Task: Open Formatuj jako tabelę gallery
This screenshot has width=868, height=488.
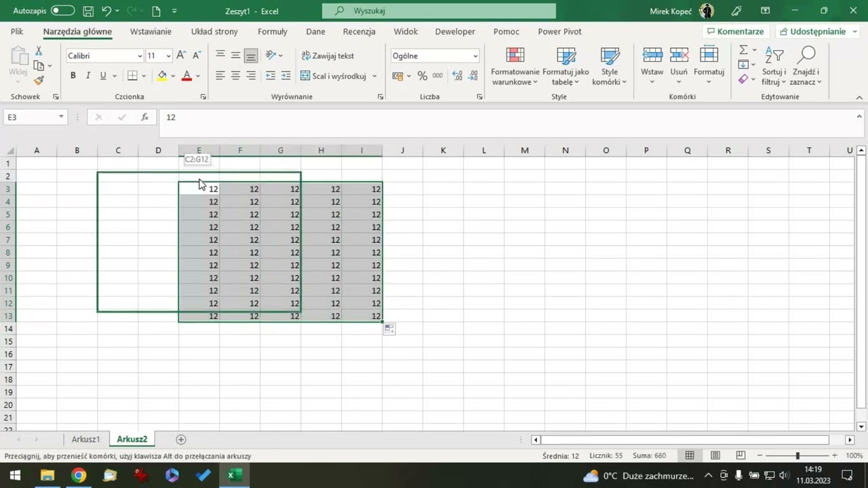Action: 566,67
